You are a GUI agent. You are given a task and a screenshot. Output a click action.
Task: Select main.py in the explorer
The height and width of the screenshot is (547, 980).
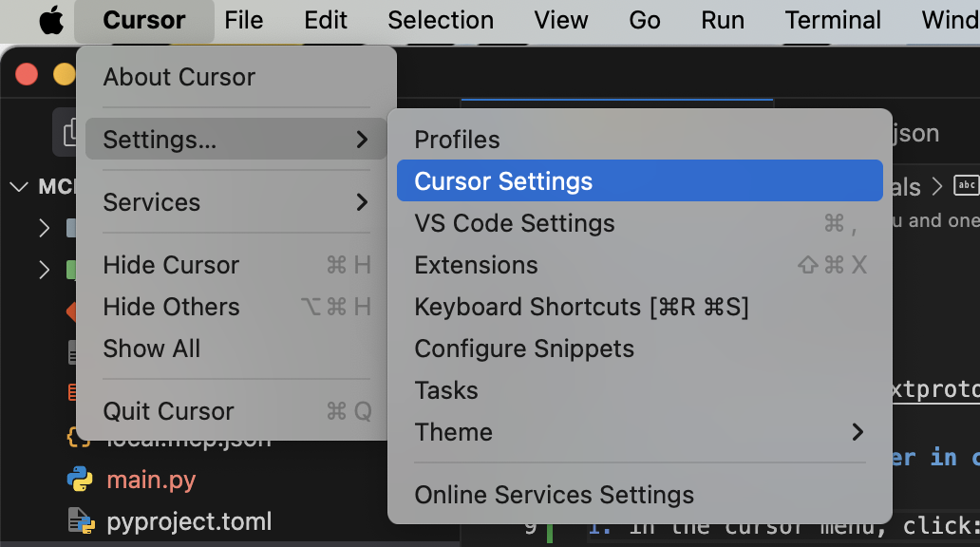tap(150, 480)
